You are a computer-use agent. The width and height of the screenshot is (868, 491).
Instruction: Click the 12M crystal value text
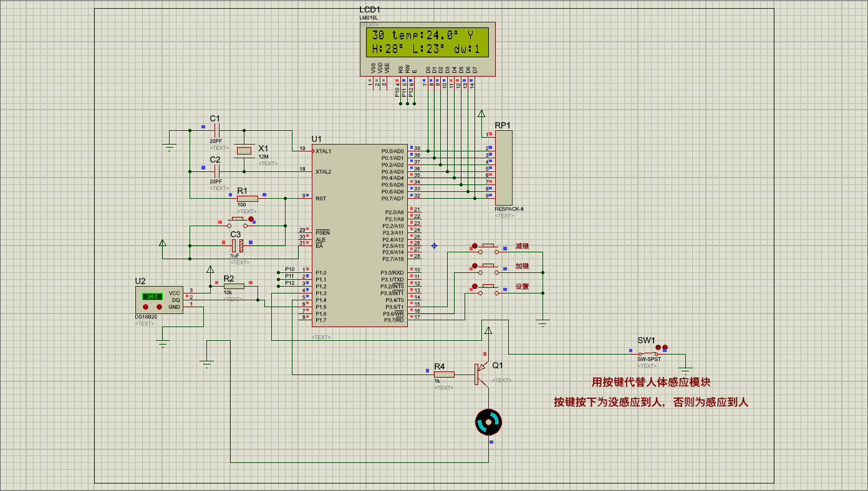pyautogui.click(x=263, y=156)
